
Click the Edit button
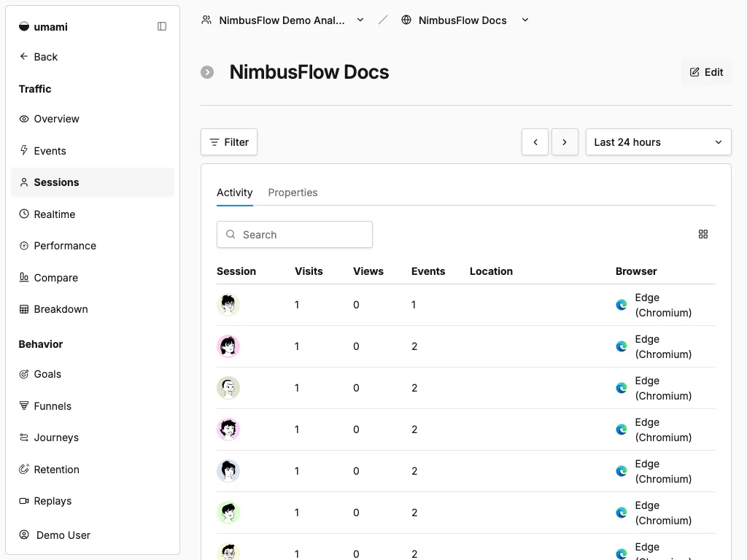(x=706, y=72)
